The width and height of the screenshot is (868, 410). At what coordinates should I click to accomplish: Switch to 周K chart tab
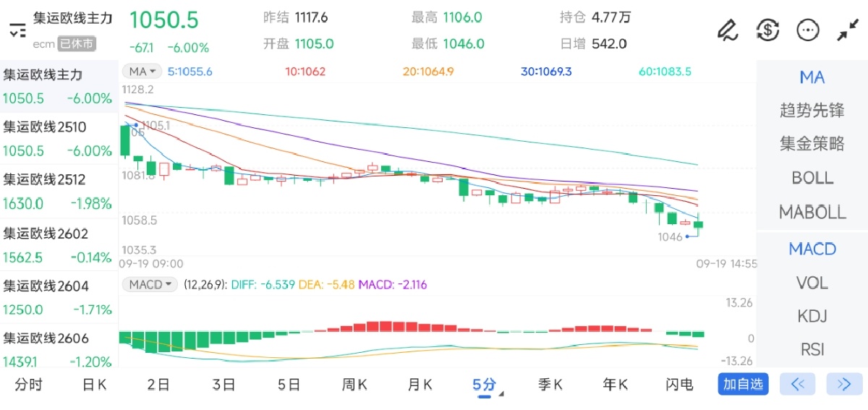[x=354, y=385]
